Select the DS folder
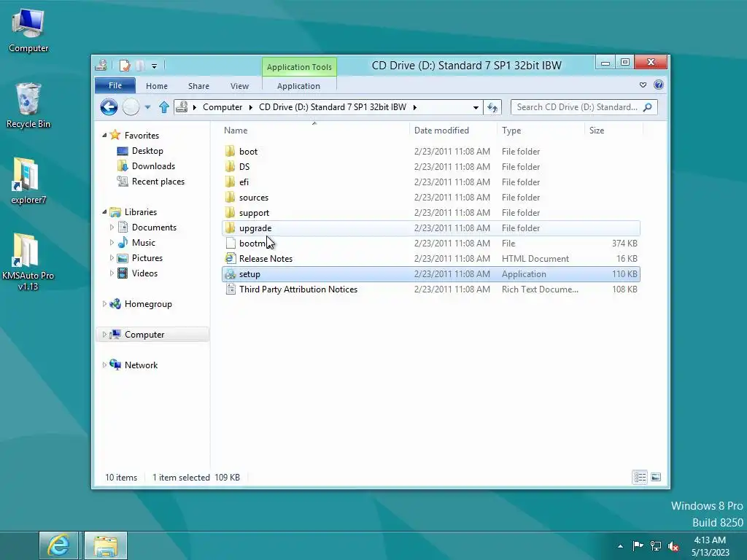Screen dimensions: 747x560 431,167
